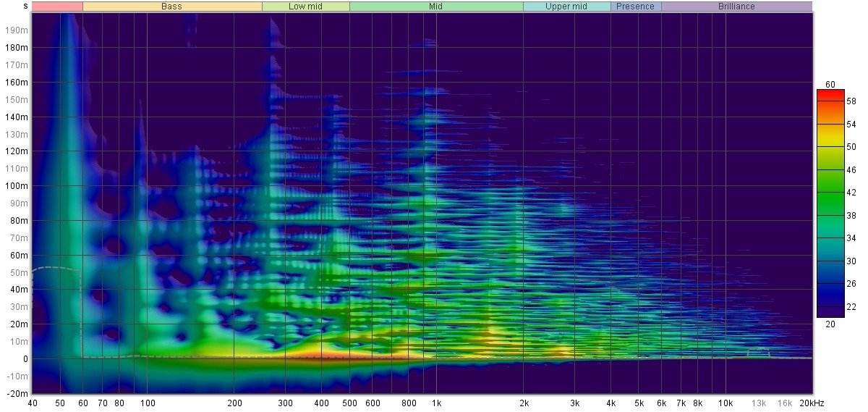This screenshot has height=412, width=868.
Task: Click the 's' time axis unit label
Action: click(26, 6)
